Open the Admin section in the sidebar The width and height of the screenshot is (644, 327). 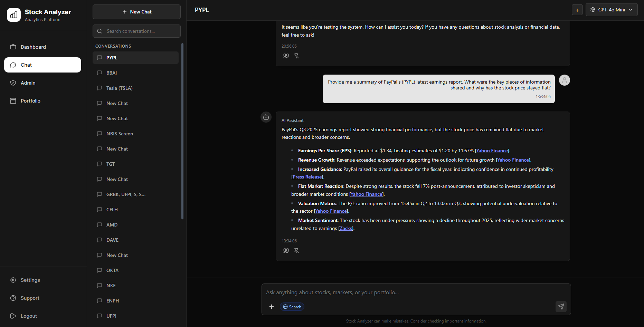pyautogui.click(x=28, y=83)
